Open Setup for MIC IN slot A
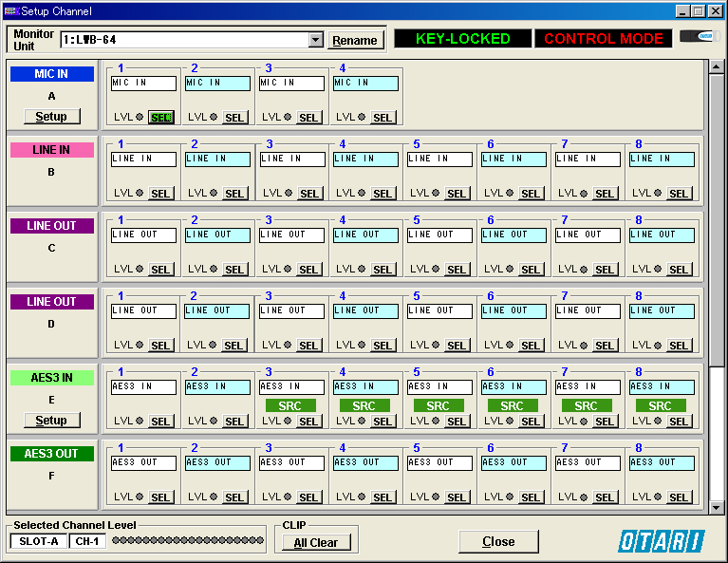This screenshot has height=563, width=728. pyautogui.click(x=52, y=116)
